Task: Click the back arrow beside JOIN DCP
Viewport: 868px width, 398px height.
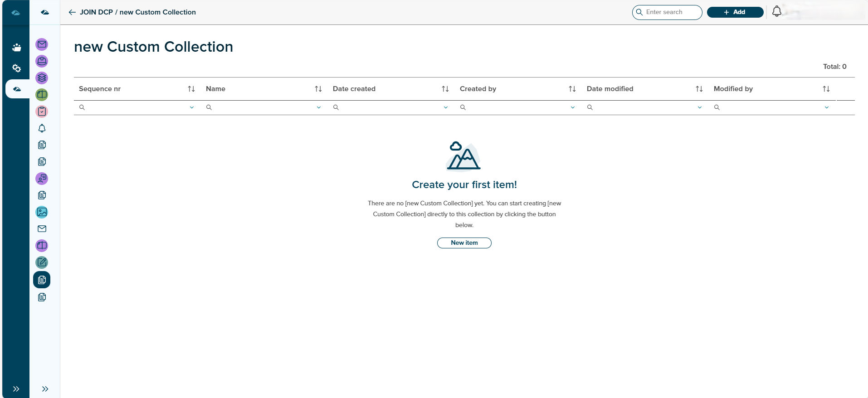Action: coord(72,12)
